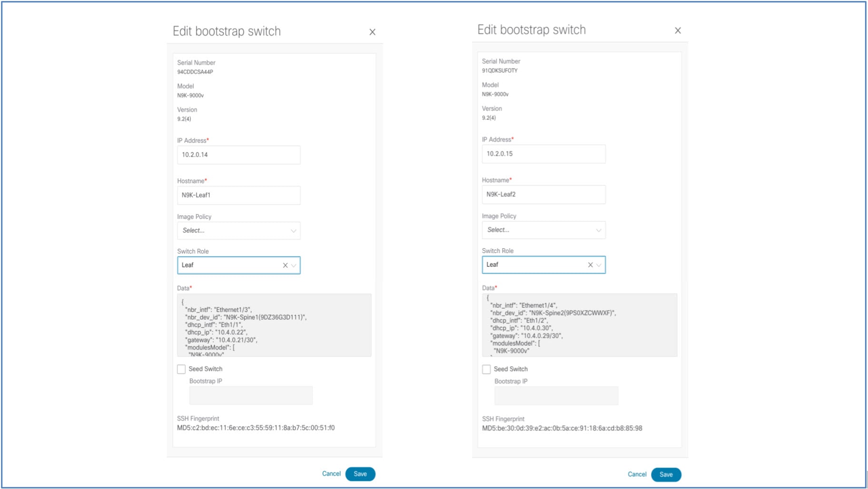The height and width of the screenshot is (489, 868).
Task: Cancel editing in the N9K-Leaf2 dialog
Action: coord(637,474)
